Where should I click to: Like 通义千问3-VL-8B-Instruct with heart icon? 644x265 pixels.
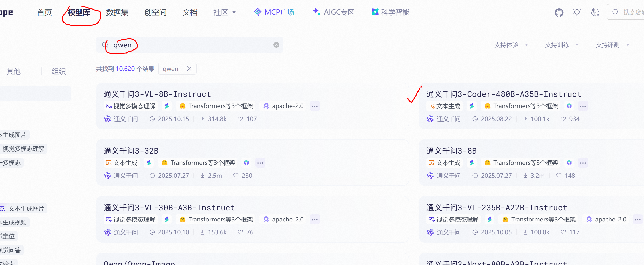tap(240, 119)
